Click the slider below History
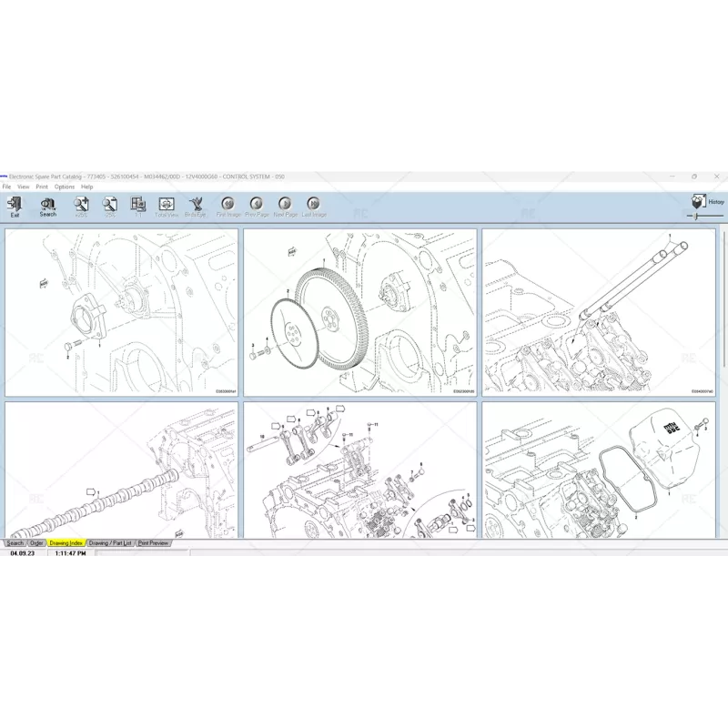Screen dimensions: 728x728 (x=697, y=217)
